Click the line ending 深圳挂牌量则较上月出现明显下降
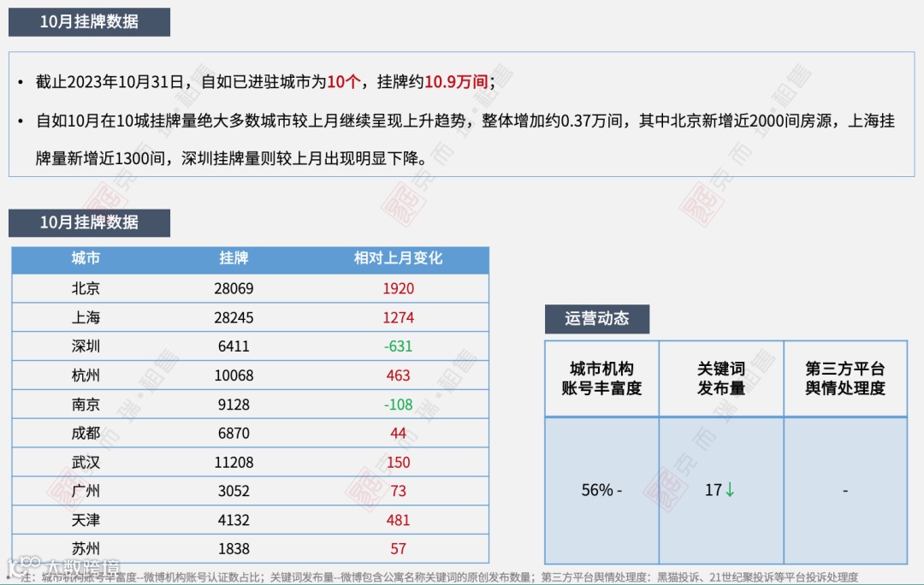 click(232, 158)
